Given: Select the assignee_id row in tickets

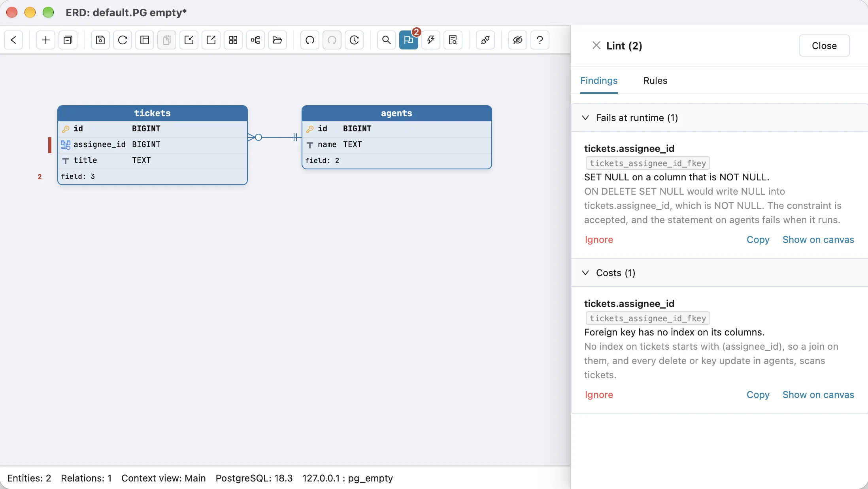Looking at the screenshot, I should 153,145.
